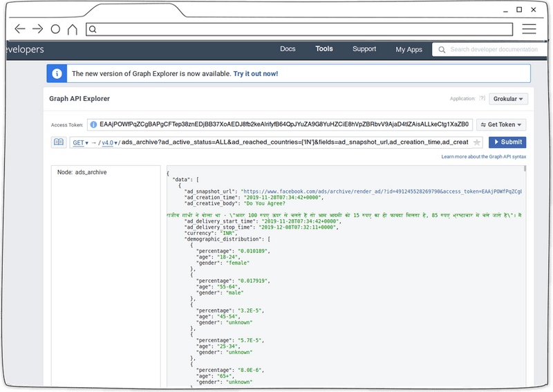Click the address bar search field

click(299, 29)
